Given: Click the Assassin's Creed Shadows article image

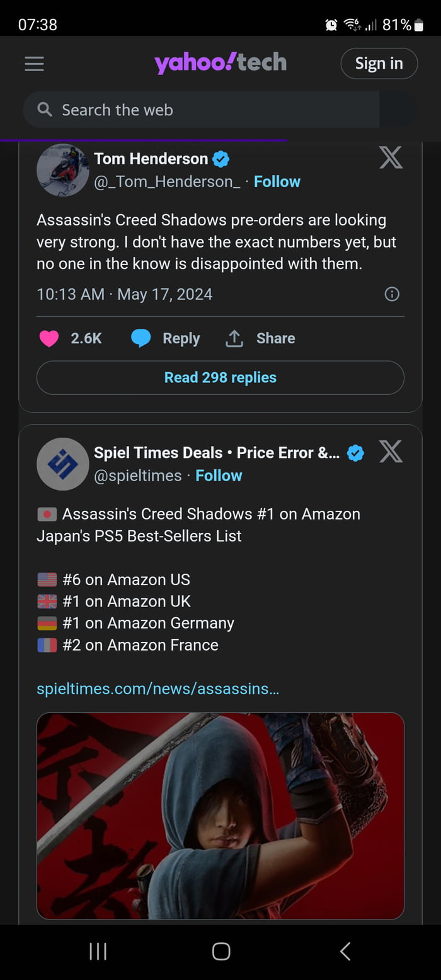Looking at the screenshot, I should (x=220, y=814).
